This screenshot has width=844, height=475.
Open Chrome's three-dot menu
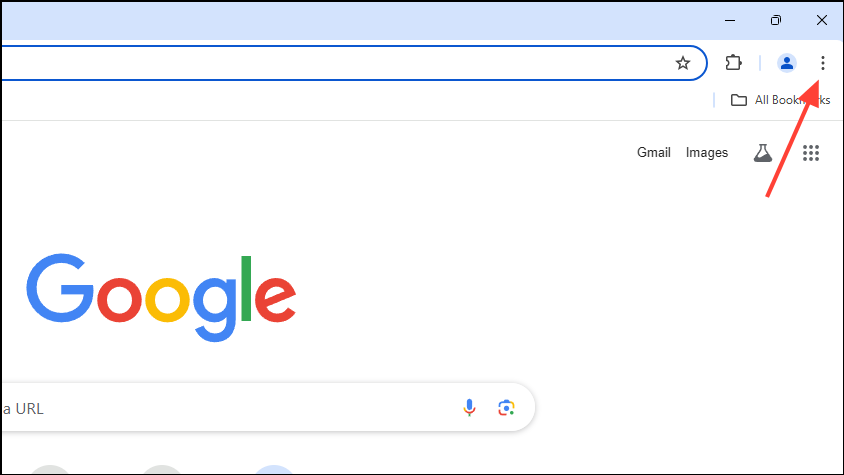(x=822, y=63)
